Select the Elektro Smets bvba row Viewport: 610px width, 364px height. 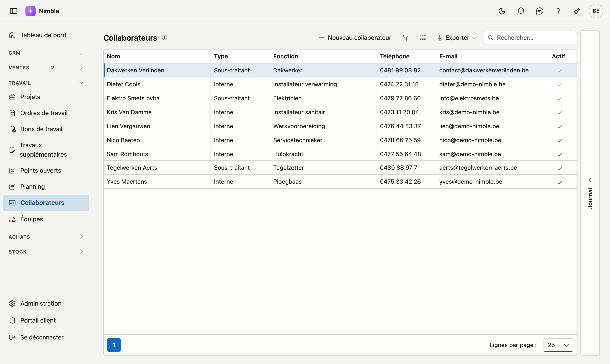point(340,98)
